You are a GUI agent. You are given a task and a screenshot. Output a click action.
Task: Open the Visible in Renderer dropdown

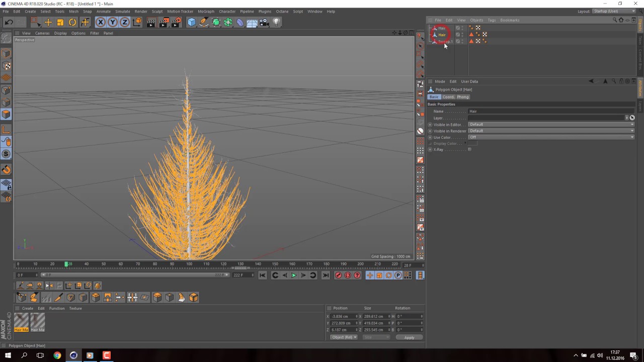pyautogui.click(x=551, y=131)
